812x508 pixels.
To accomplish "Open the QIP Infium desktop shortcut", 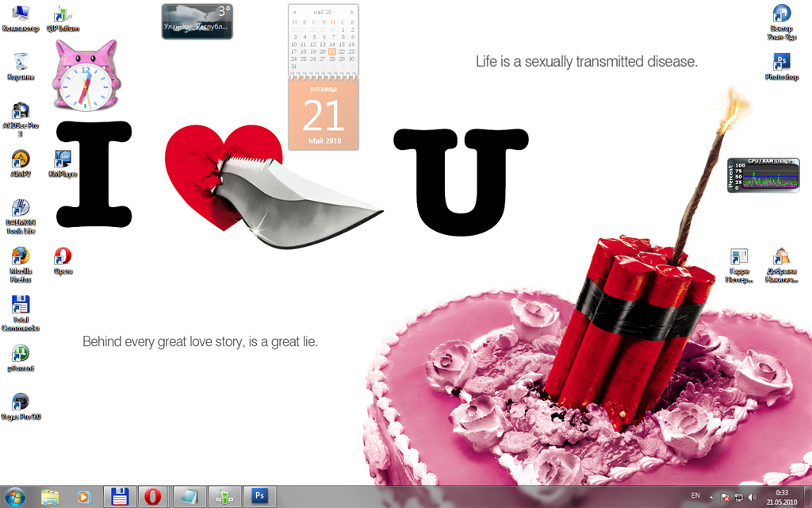I will 62,15.
